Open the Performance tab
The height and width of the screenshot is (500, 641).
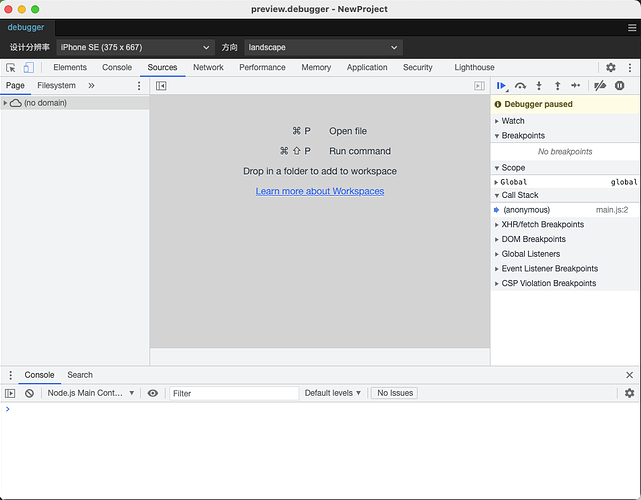[262, 67]
